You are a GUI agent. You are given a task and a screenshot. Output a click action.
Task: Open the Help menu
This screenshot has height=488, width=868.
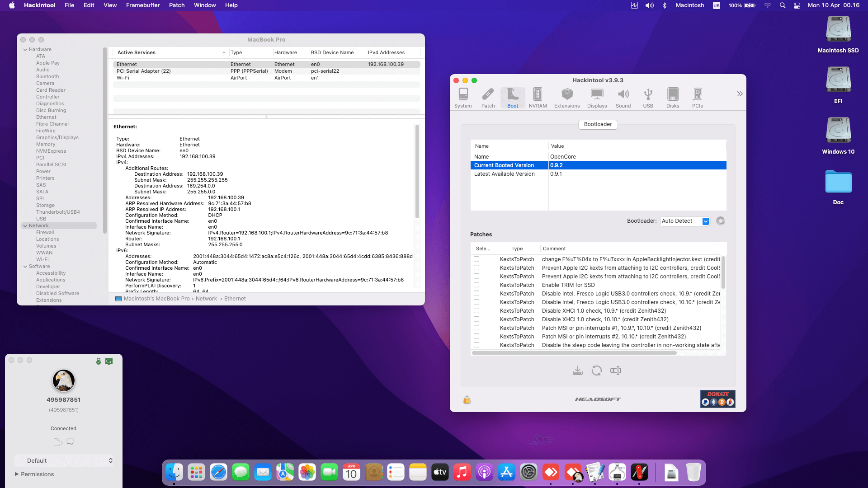tap(231, 5)
